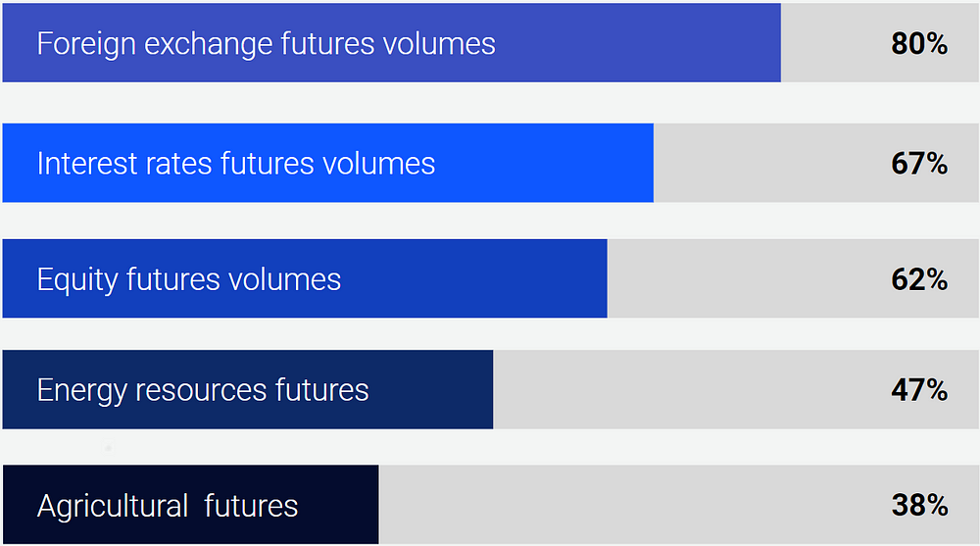Screen dimensions: 980x546
Task: Select the 47% percentage value
Action: [x=919, y=390]
